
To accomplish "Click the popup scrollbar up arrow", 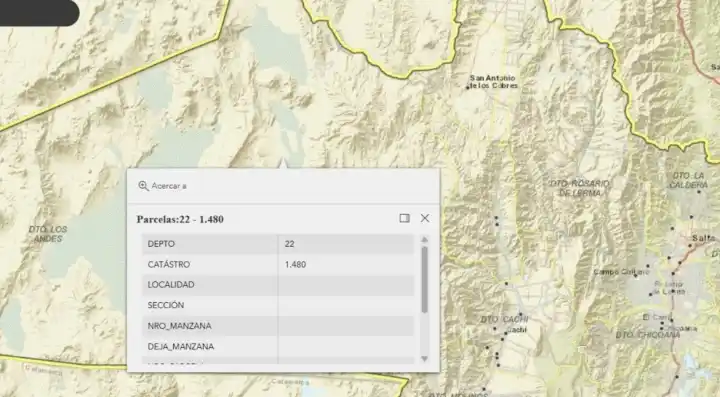I will (x=424, y=240).
